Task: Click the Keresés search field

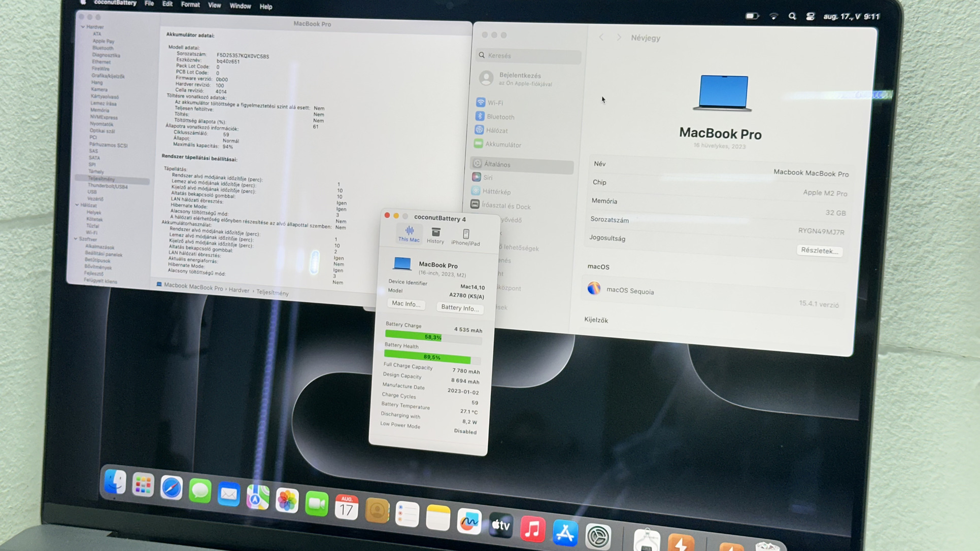Action: (528, 56)
